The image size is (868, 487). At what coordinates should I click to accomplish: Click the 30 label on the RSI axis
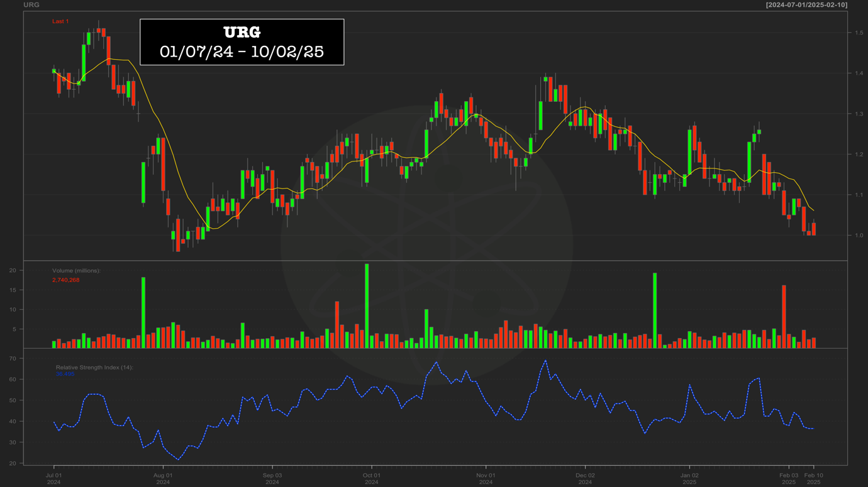[13, 442]
